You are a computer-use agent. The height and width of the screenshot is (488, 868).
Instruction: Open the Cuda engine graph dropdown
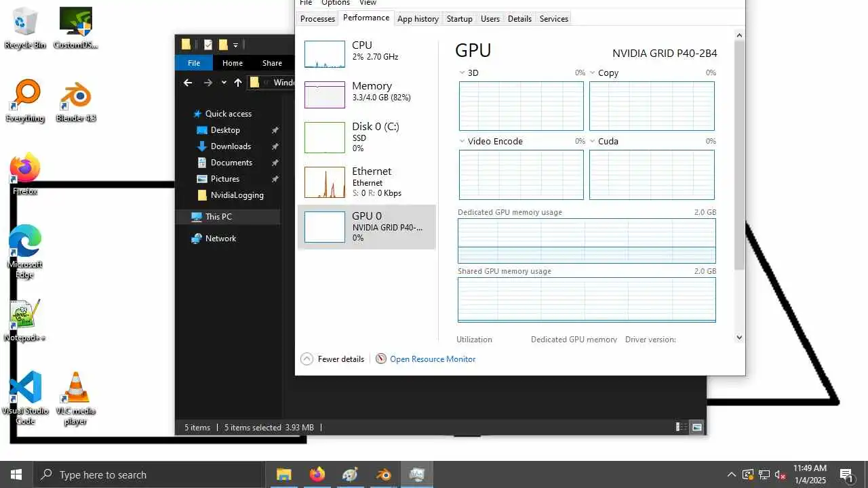click(x=592, y=141)
